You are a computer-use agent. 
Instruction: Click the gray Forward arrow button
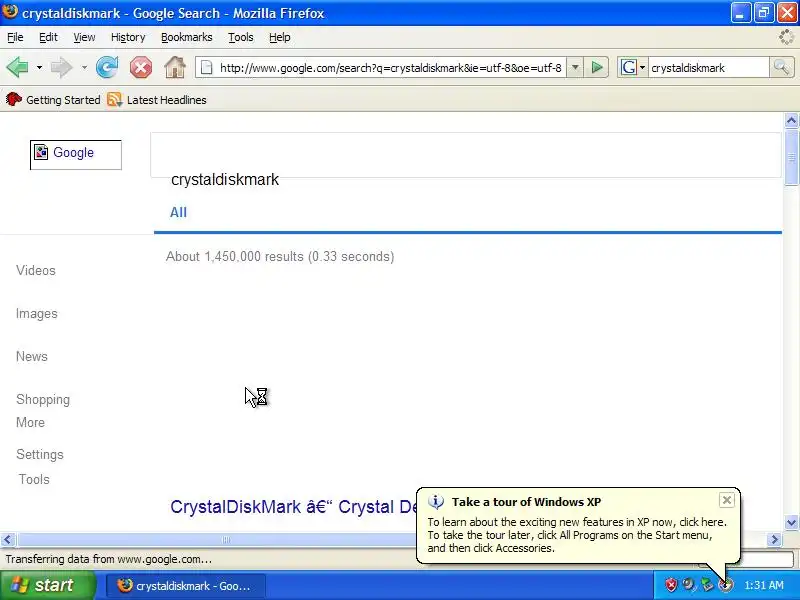[61, 67]
